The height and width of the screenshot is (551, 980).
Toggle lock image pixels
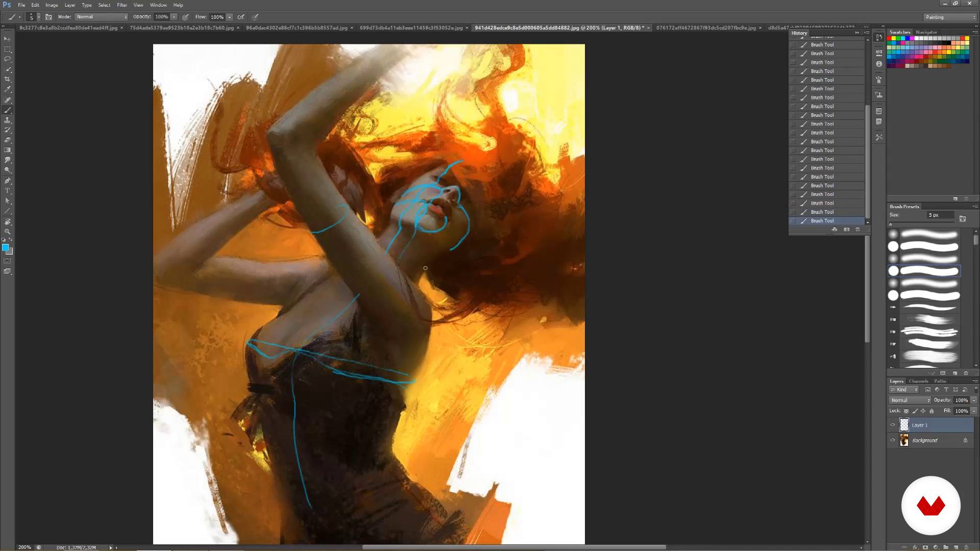(x=915, y=411)
